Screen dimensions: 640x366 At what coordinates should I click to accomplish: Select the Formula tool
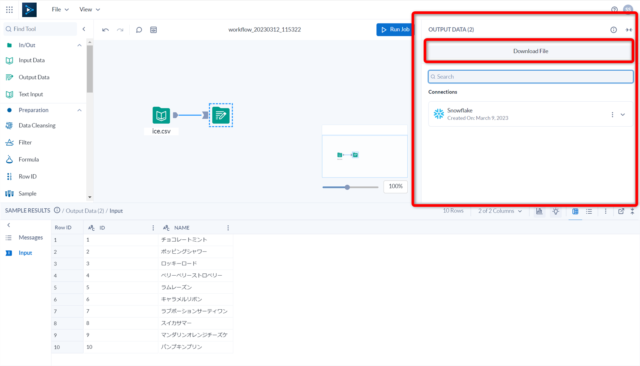point(29,160)
